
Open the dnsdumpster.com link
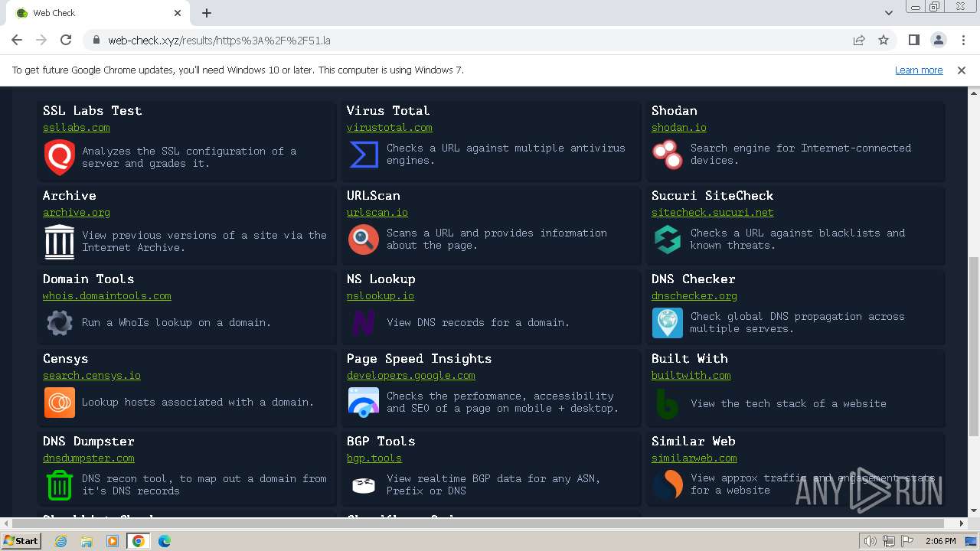click(x=89, y=458)
